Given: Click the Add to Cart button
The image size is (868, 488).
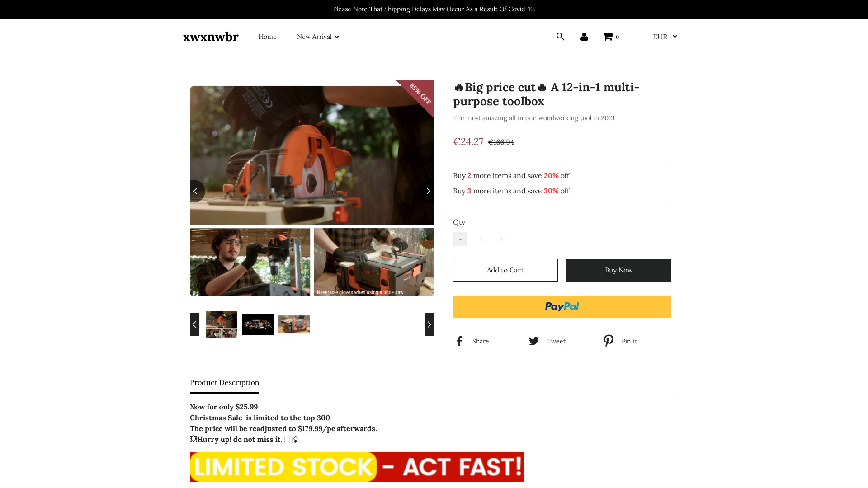Looking at the screenshot, I should (x=505, y=270).
